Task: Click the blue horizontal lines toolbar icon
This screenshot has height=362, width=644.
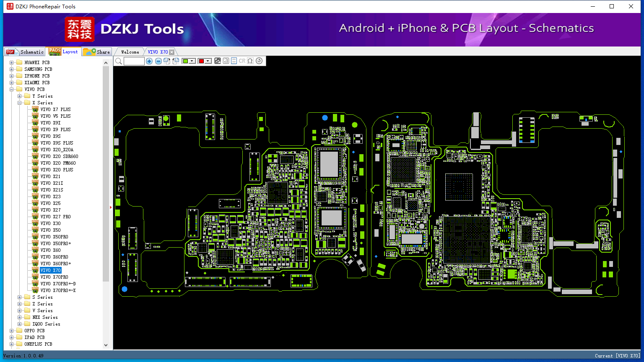Action: (x=234, y=61)
